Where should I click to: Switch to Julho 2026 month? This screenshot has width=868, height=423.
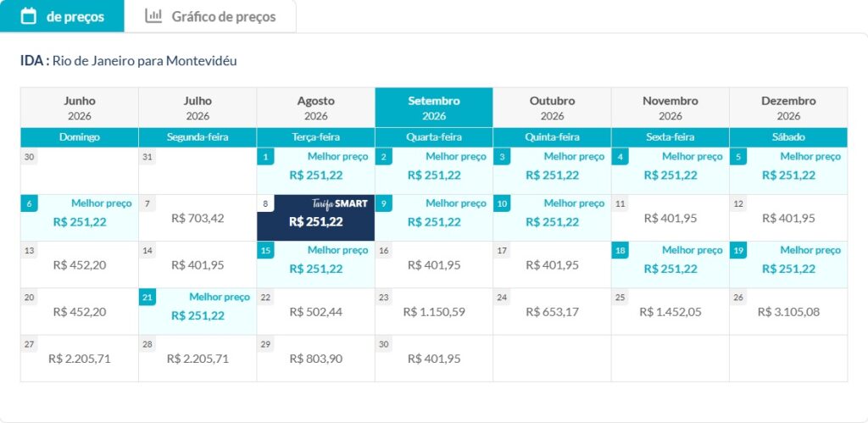pyautogui.click(x=198, y=108)
